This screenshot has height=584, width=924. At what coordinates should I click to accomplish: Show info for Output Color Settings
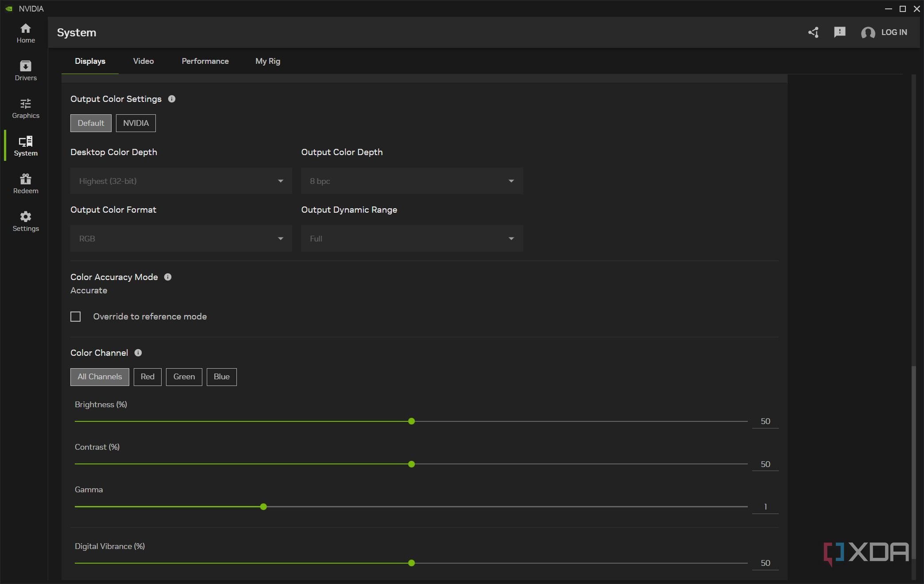(172, 99)
